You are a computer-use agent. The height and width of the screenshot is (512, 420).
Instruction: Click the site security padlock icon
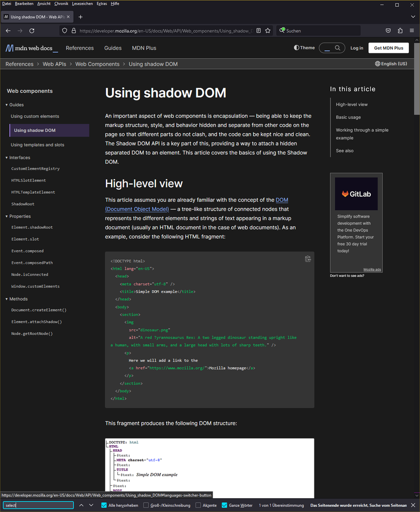73,31
